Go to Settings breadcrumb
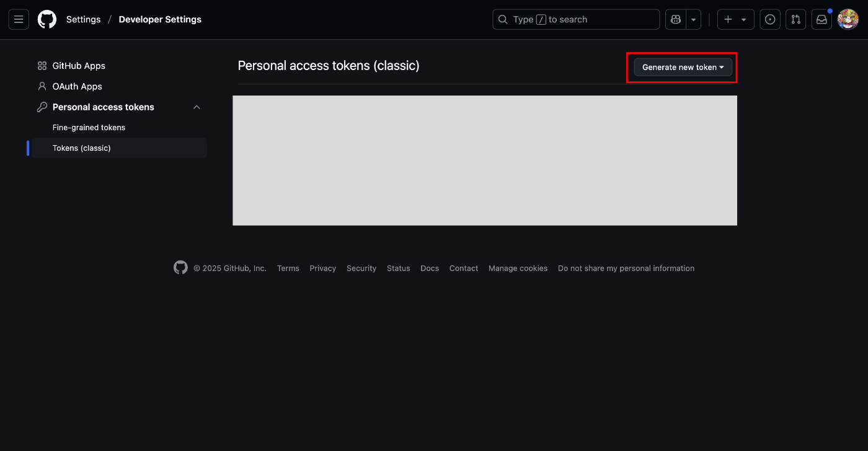This screenshot has width=868, height=451. [x=83, y=19]
